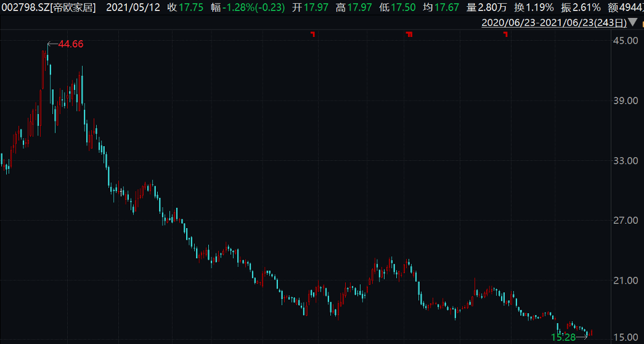Click the 27.00 price axis label
This screenshot has height=344, width=644.
[x=627, y=221]
